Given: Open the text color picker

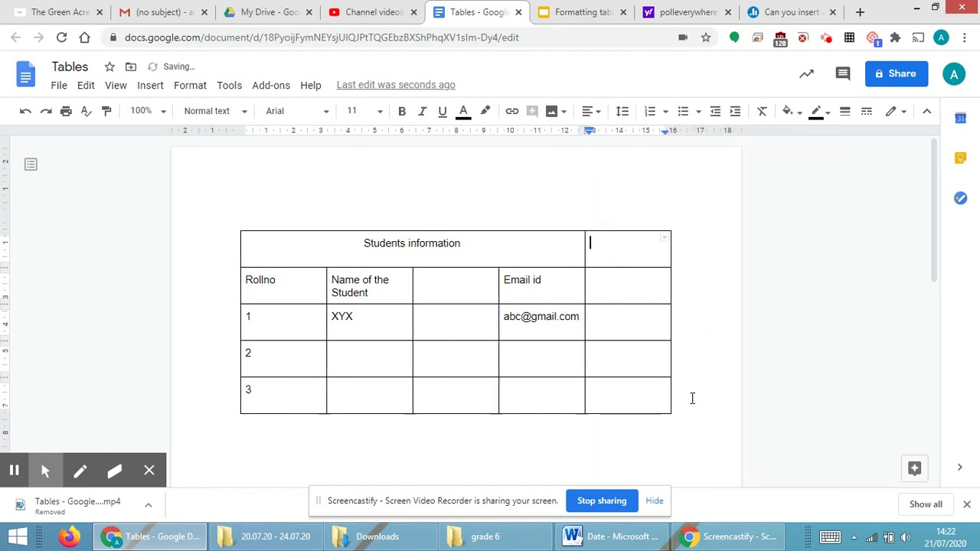Looking at the screenshot, I should coord(463,112).
